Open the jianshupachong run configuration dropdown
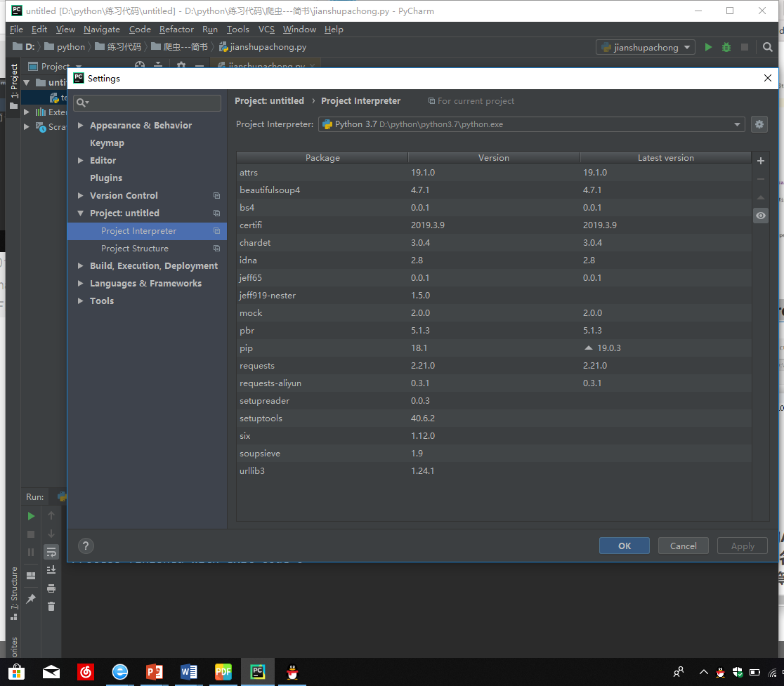The image size is (784, 686). point(645,48)
